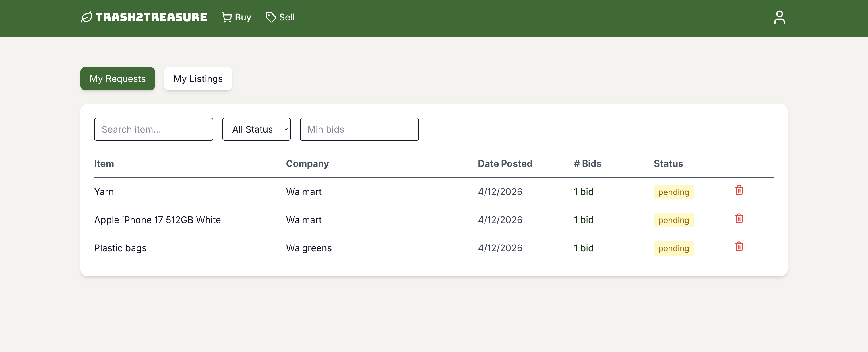Click trash icon for Plastic bags row
This screenshot has height=352, width=868.
(x=739, y=247)
